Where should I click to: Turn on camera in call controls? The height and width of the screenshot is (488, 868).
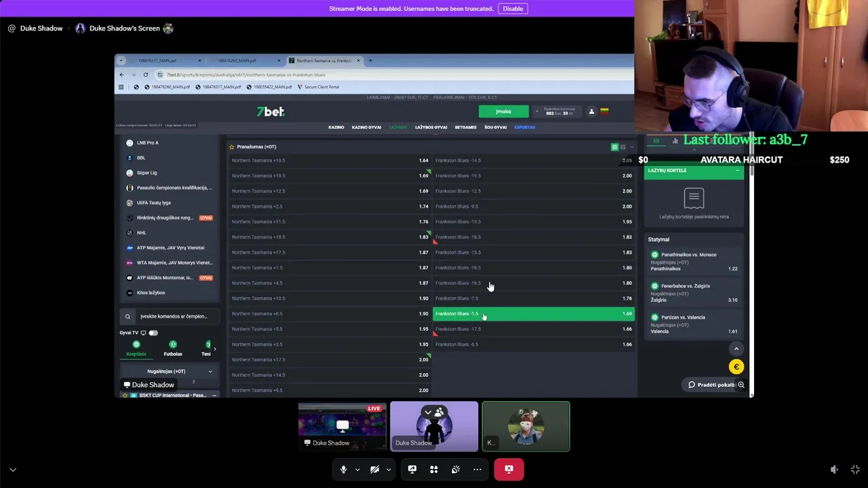coord(374,469)
